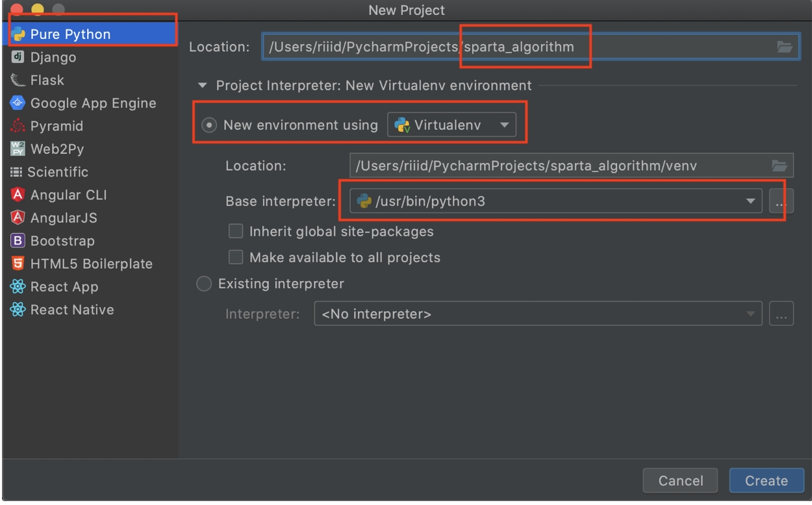Click ellipsis button beside Interpreter dropdown
The image size is (812, 505).
pos(781,314)
